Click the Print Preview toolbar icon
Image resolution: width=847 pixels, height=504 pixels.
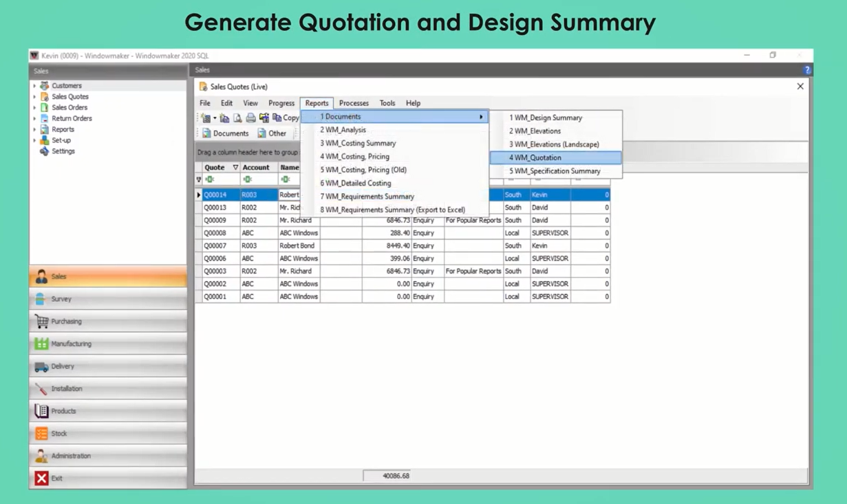(x=237, y=118)
